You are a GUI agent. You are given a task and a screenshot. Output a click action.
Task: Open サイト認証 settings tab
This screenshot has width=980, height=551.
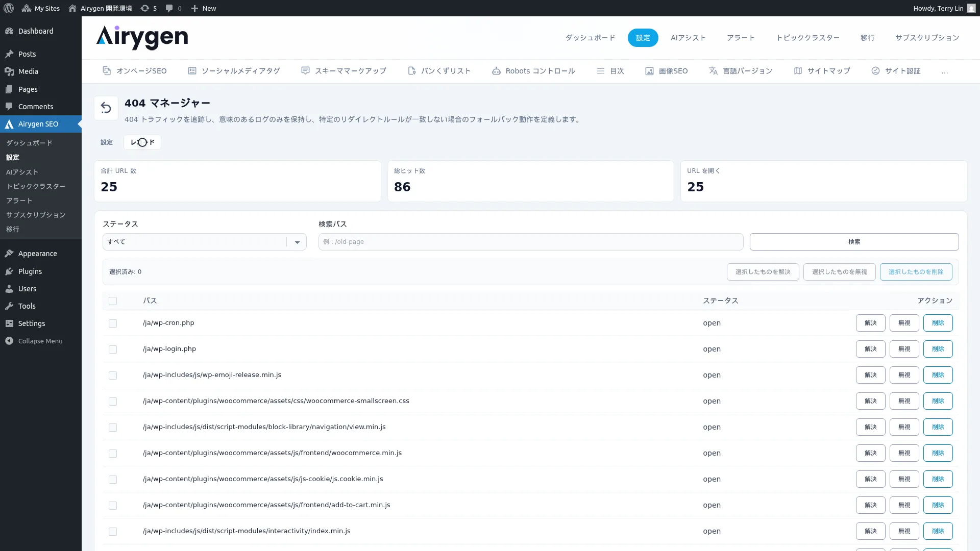pyautogui.click(x=896, y=71)
